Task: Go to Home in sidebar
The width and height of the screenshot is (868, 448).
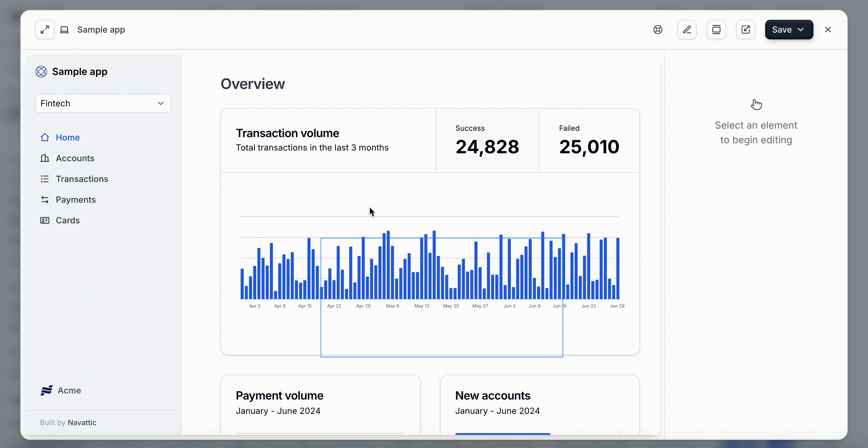Action: pos(68,137)
